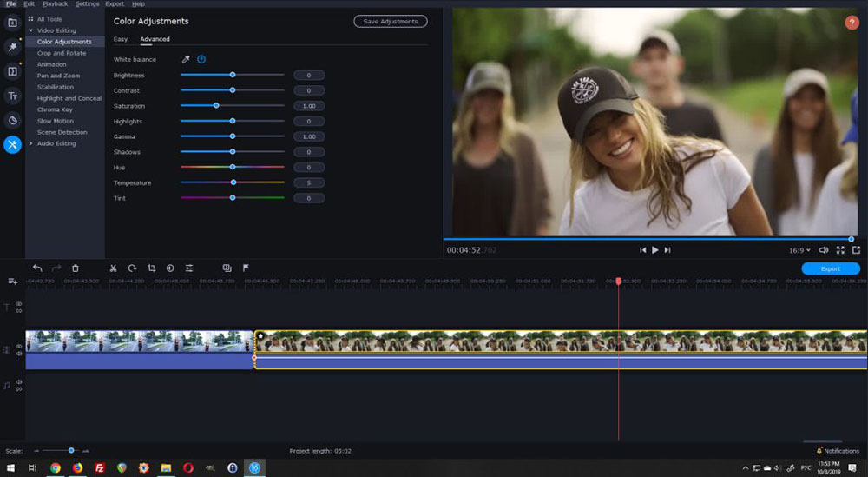
Task: Pick white balance with the eyedropper
Action: tap(186, 59)
